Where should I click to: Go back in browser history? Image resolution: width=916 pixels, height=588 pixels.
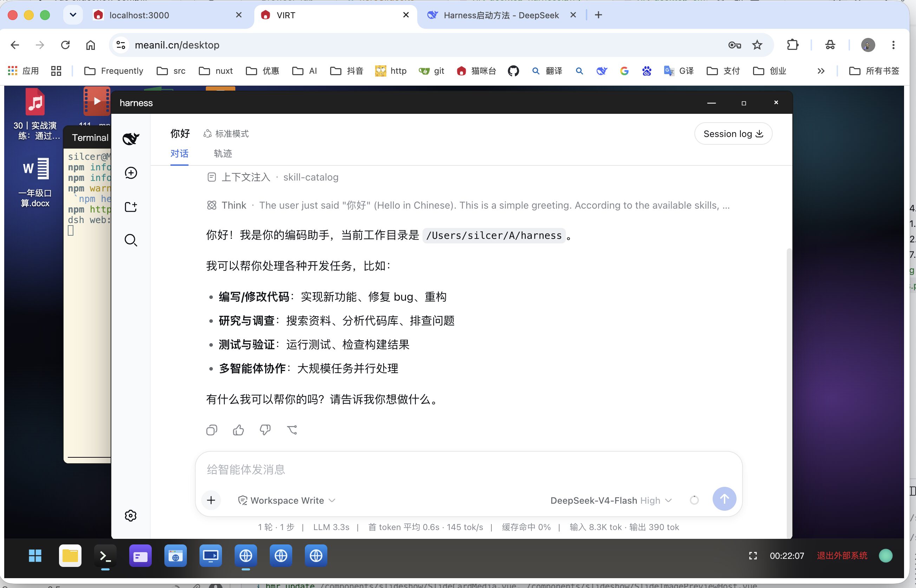pos(15,45)
